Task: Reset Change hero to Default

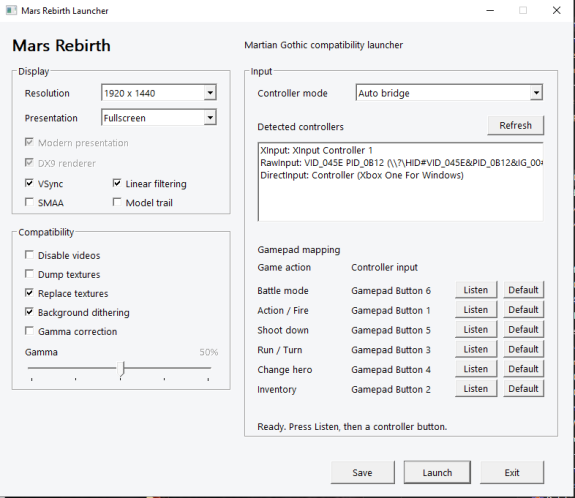Action: (x=523, y=369)
